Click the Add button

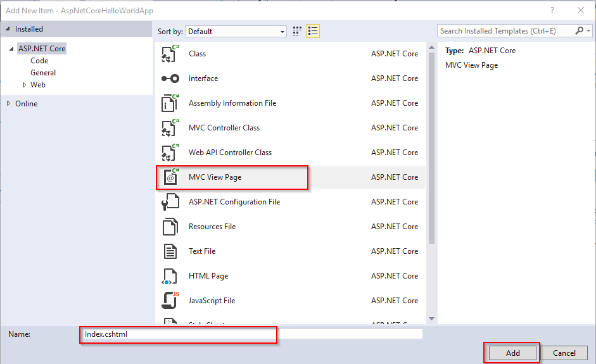(x=512, y=353)
